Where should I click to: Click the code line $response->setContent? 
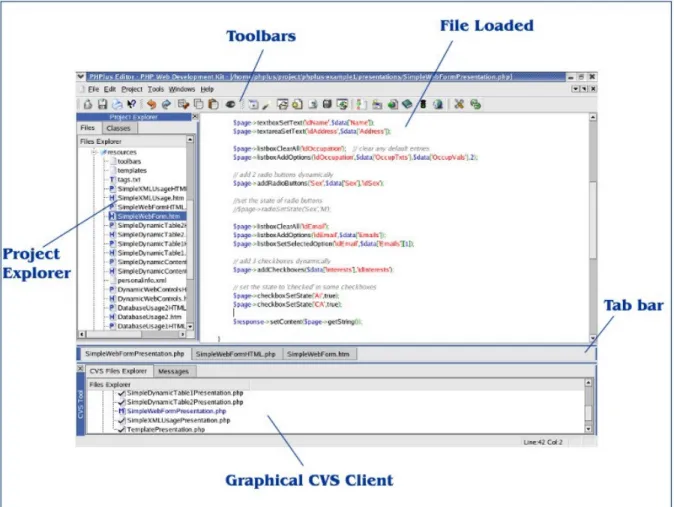click(x=297, y=322)
